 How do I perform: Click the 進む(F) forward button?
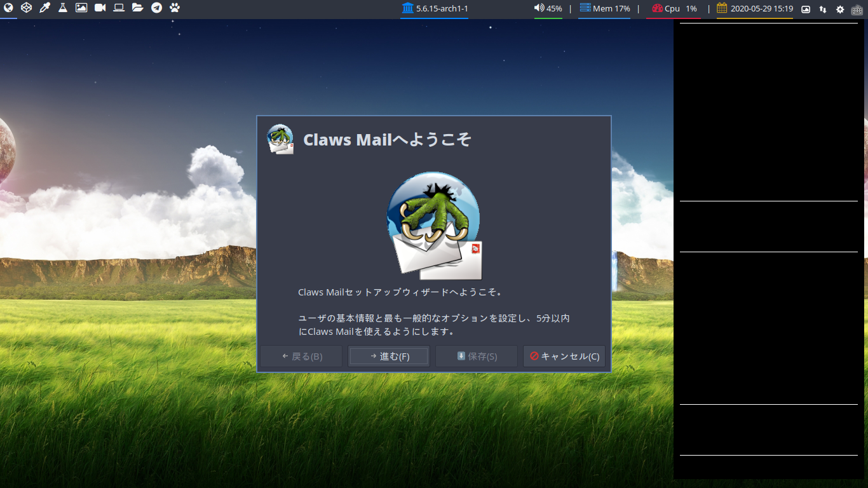coord(389,356)
